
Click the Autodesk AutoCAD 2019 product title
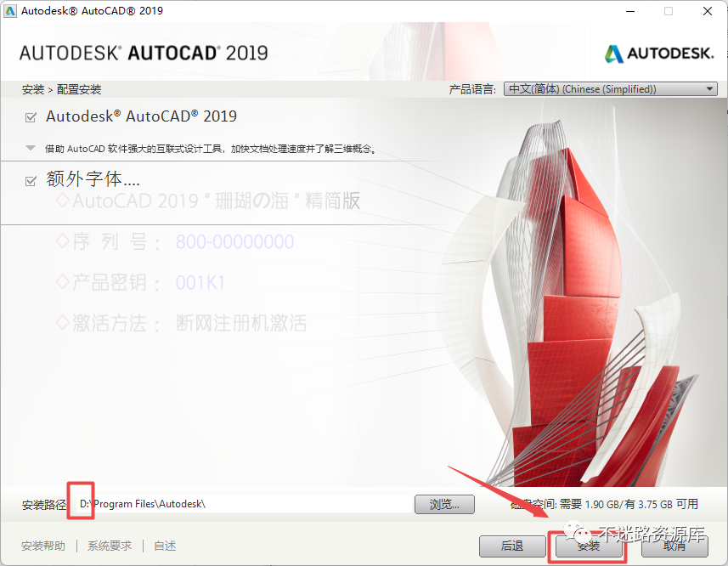141,116
